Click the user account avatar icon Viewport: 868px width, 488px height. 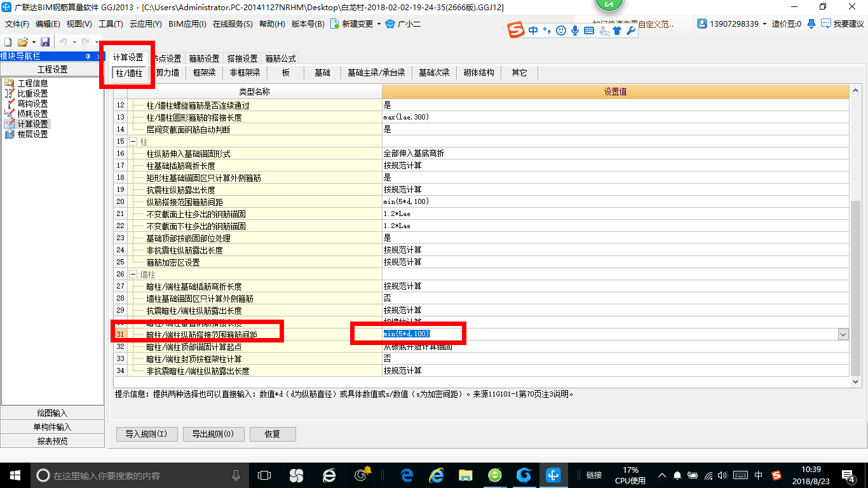pyautogui.click(x=702, y=24)
